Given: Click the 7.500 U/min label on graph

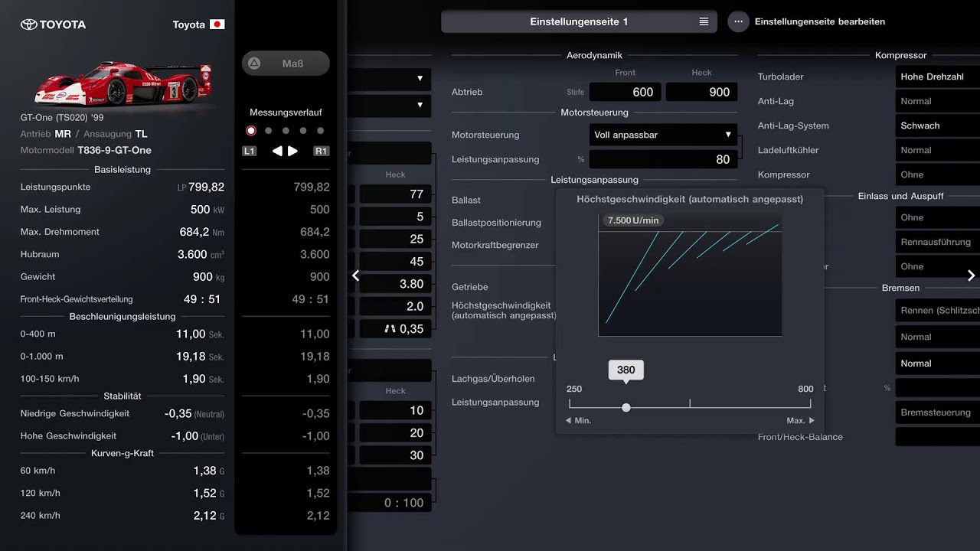Looking at the screenshot, I should pos(633,220).
